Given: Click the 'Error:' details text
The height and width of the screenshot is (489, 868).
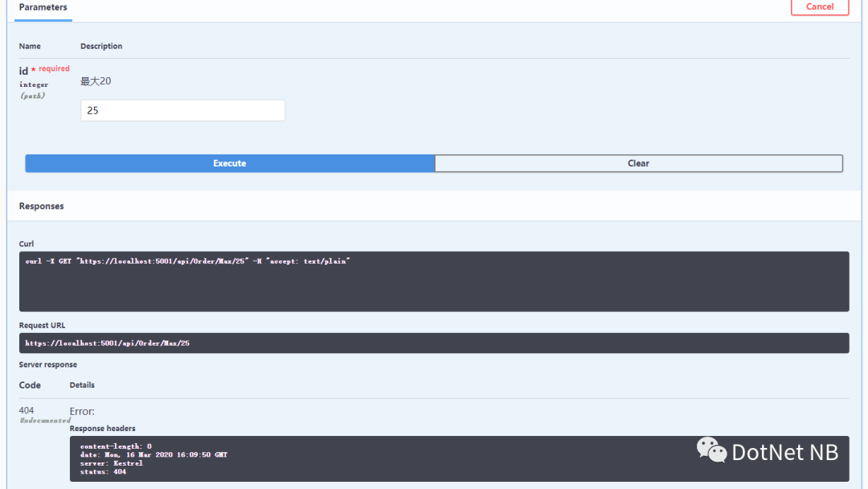Looking at the screenshot, I should pos(82,412).
